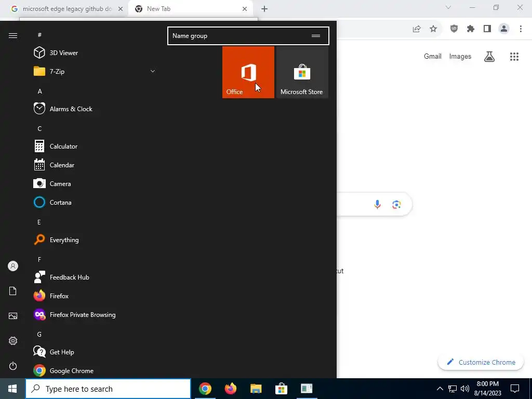Open Chrome from the taskbar
The image size is (532, 399).
pyautogui.click(x=205, y=389)
